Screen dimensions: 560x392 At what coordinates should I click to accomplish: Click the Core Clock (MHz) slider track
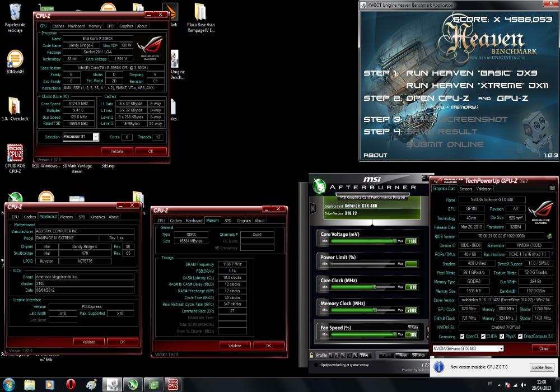click(363, 287)
